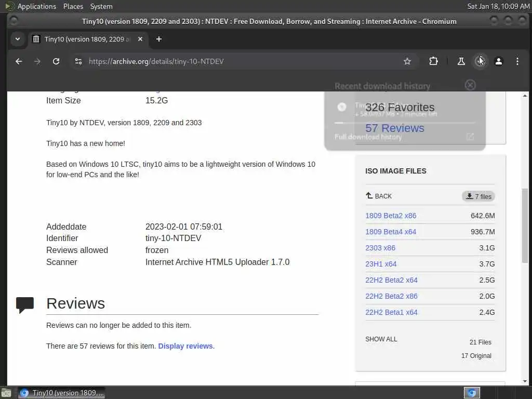Image resolution: width=532 pixels, height=399 pixels.
Task: Expand the tab search dropdown
Action: point(18,39)
